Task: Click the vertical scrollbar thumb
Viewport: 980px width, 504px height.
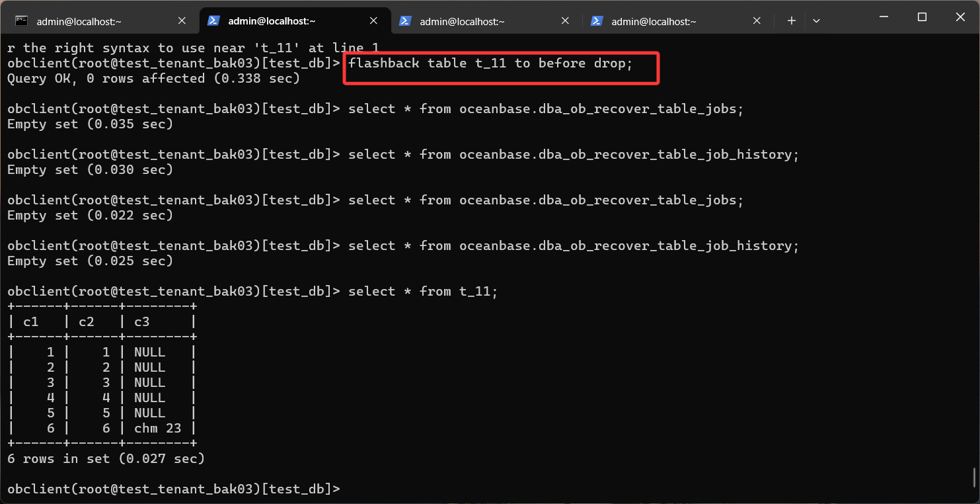Action: (x=975, y=476)
